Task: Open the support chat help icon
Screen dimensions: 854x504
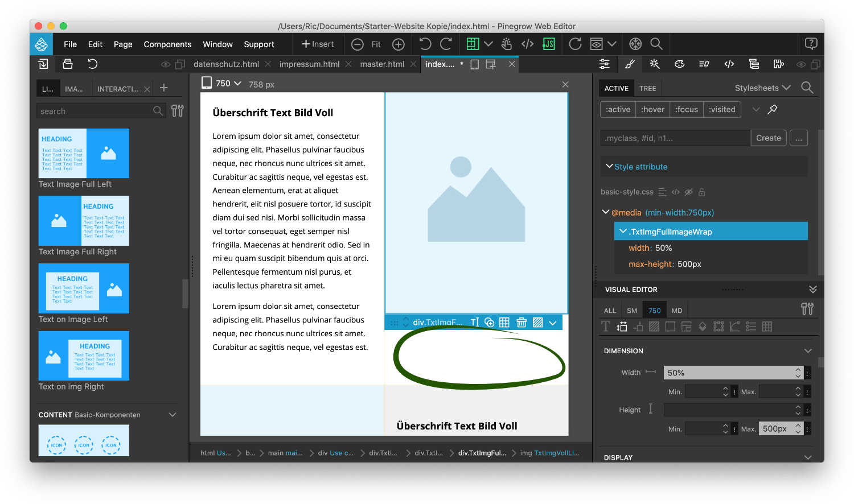Action: tap(811, 44)
